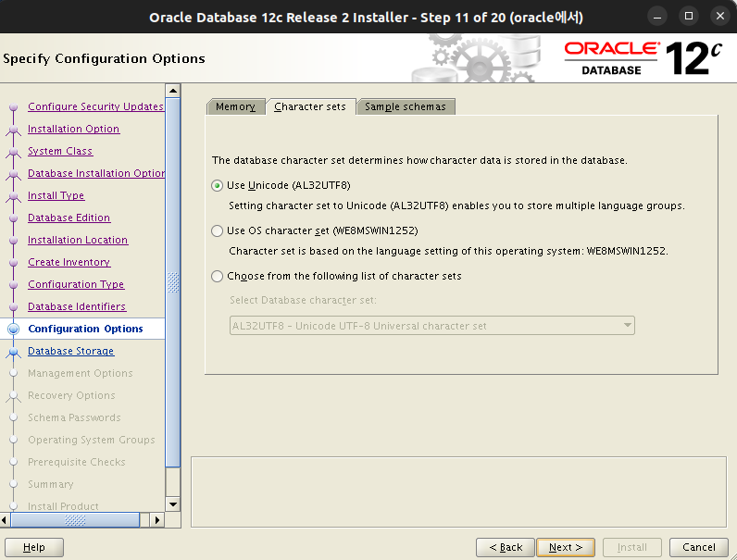Click the Prerequisite Checks step label
The width and height of the screenshot is (737, 560).
coord(76,462)
